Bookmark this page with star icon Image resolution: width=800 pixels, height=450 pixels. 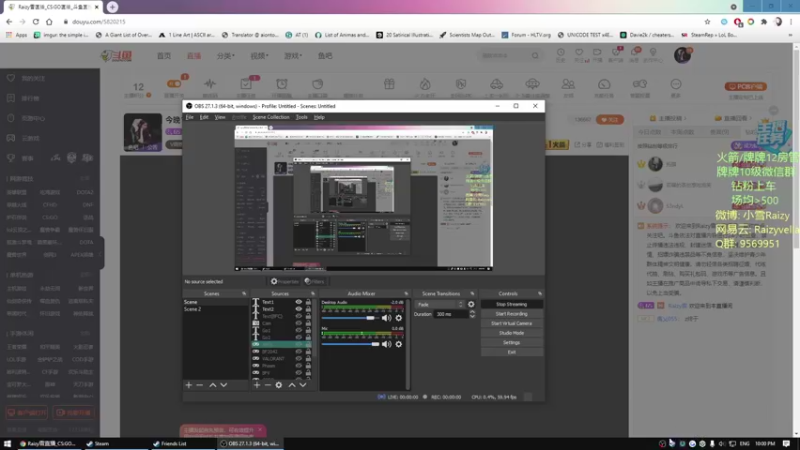pyautogui.click(x=707, y=22)
